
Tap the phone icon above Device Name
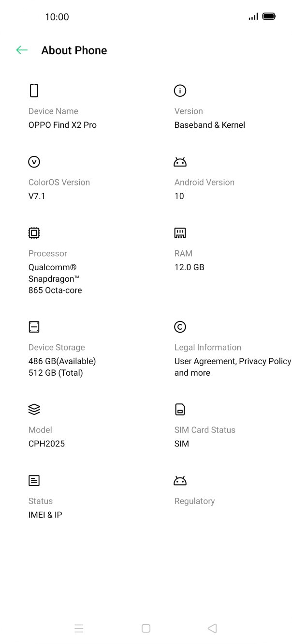34,91
